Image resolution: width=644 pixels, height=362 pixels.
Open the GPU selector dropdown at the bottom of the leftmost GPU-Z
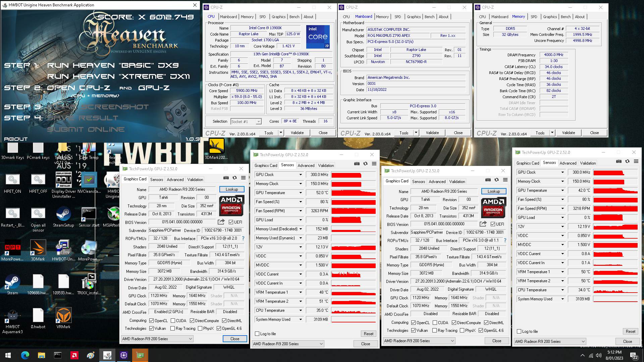[x=157, y=339]
